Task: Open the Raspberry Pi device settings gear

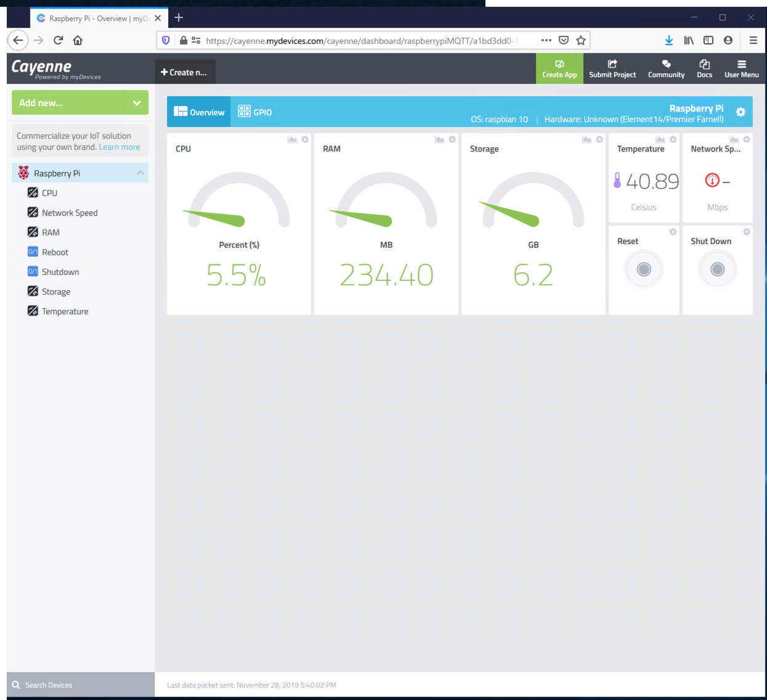Action: coord(741,112)
